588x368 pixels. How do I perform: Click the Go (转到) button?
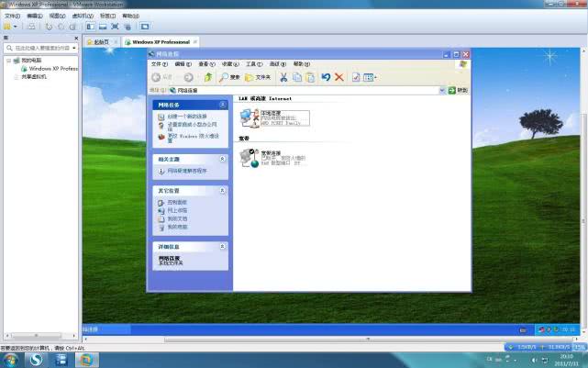(458, 91)
